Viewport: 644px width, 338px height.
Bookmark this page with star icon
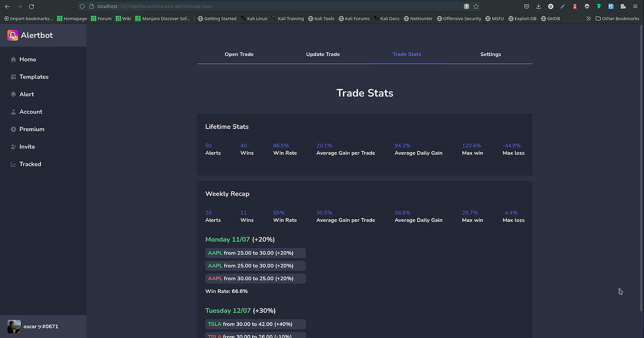click(x=476, y=7)
